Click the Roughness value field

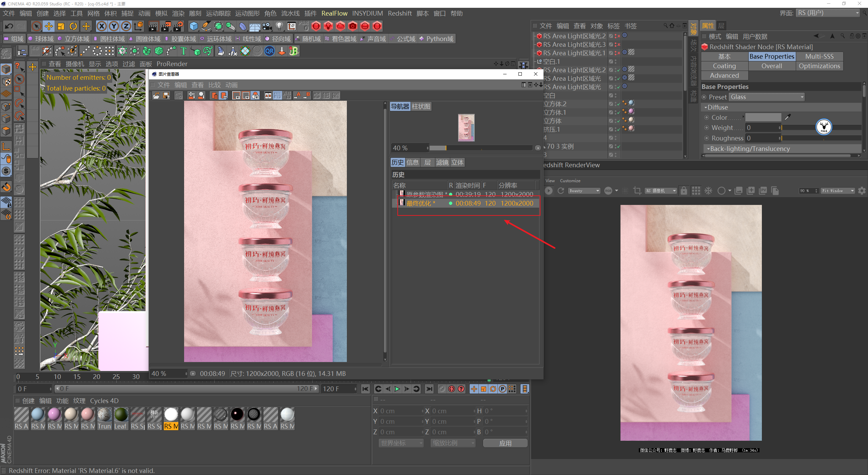762,138
